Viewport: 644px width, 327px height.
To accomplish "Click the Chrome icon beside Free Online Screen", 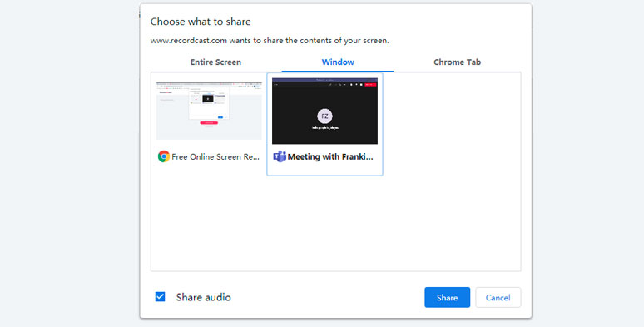I will point(164,156).
